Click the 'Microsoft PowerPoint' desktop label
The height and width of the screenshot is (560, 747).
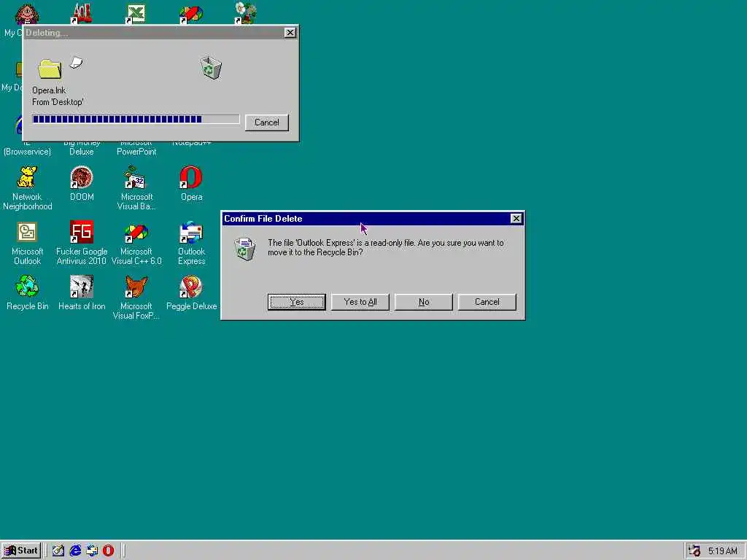coord(136,147)
